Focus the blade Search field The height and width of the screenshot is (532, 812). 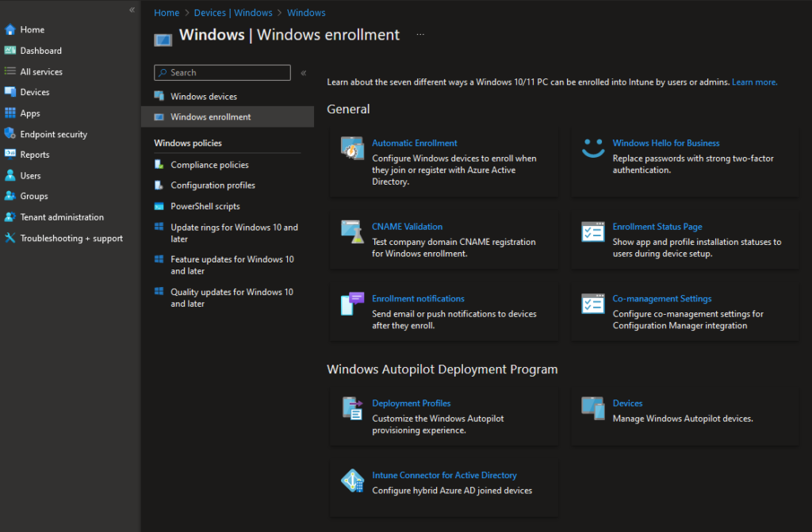coord(222,72)
